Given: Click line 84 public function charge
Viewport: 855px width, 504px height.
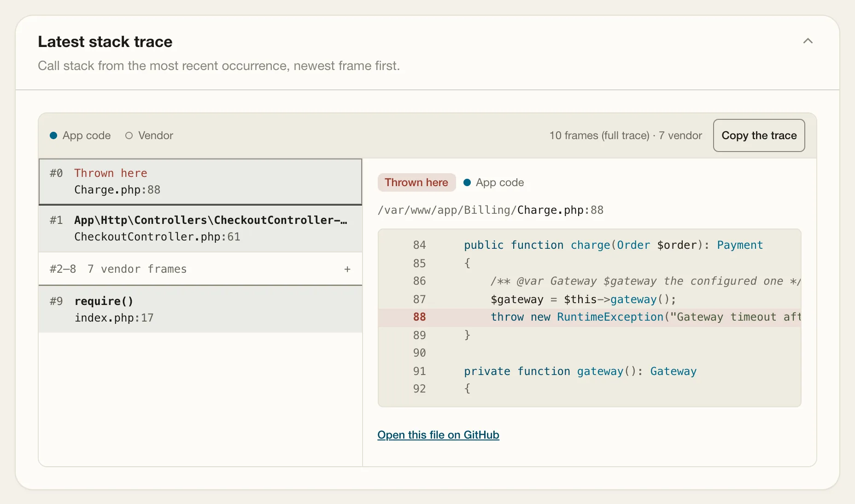Looking at the screenshot, I should tap(589, 245).
